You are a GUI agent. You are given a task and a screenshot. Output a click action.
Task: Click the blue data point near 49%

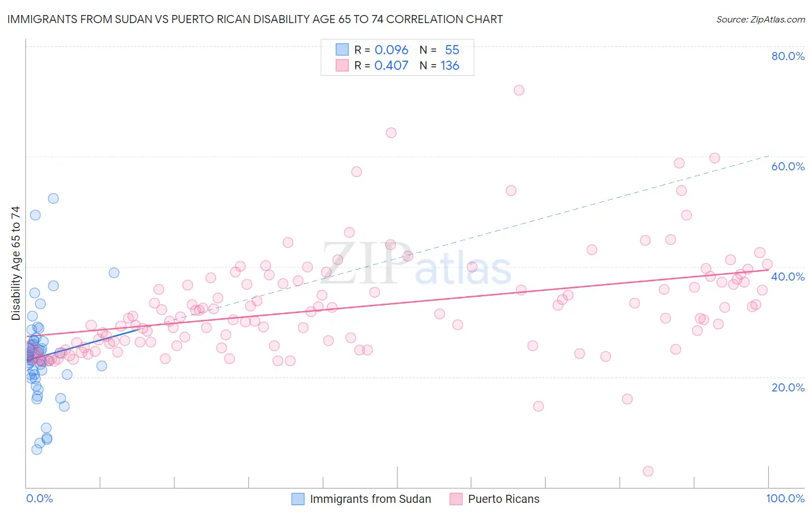[x=35, y=215]
